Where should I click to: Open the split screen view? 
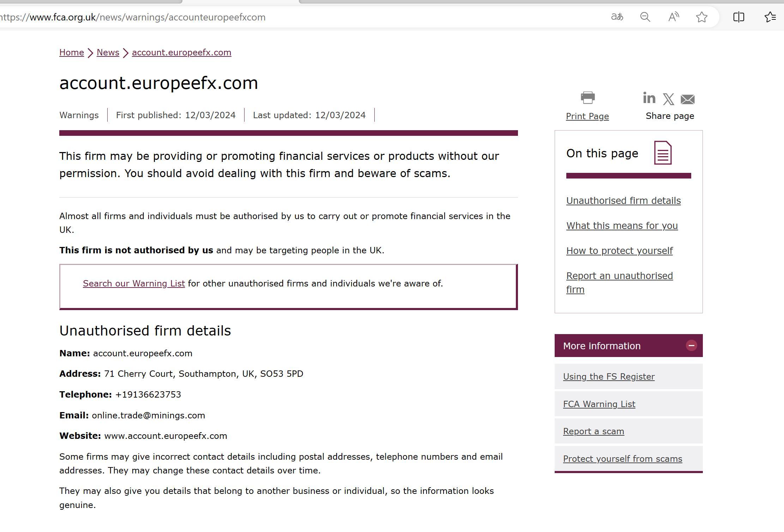click(738, 17)
